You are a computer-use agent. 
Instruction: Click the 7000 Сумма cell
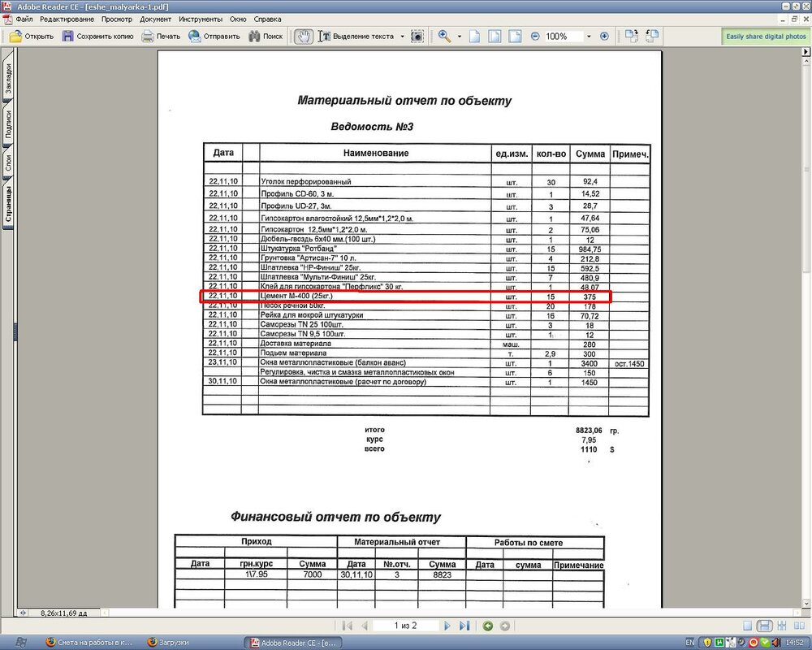313,574
